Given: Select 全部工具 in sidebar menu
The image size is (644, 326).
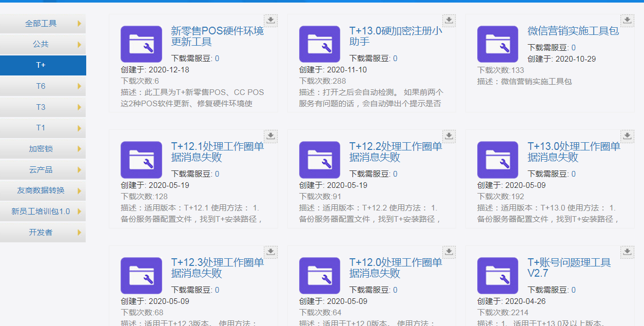Looking at the screenshot, I should [43, 24].
